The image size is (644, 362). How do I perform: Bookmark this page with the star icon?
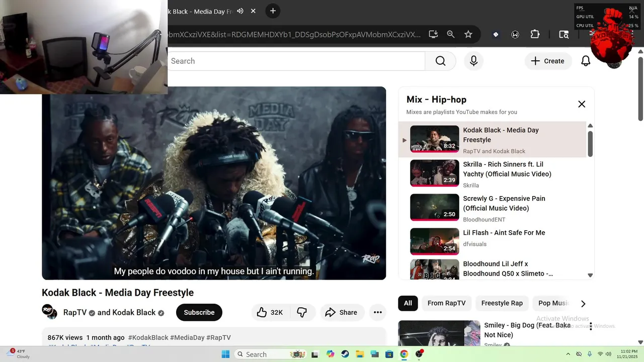pyautogui.click(x=468, y=34)
